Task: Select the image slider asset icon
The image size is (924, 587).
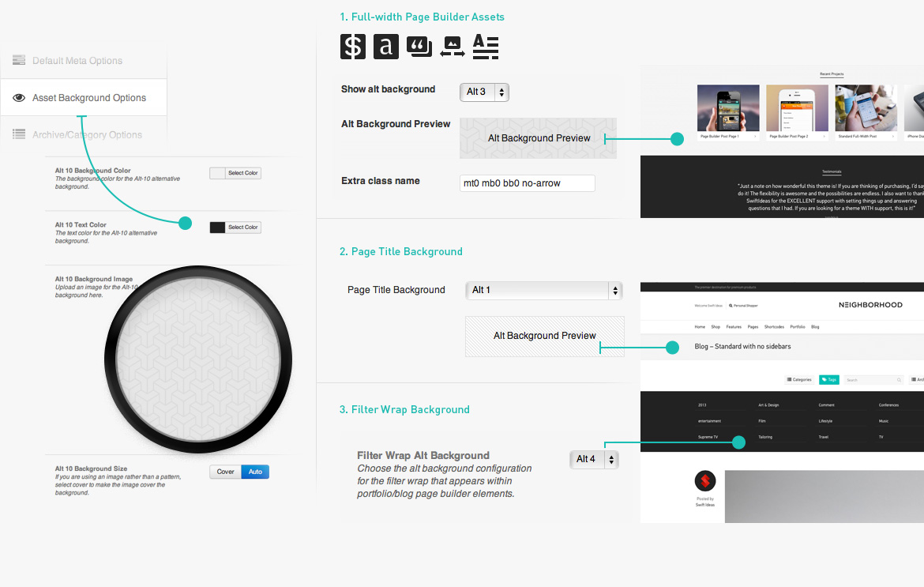Action: [x=453, y=47]
